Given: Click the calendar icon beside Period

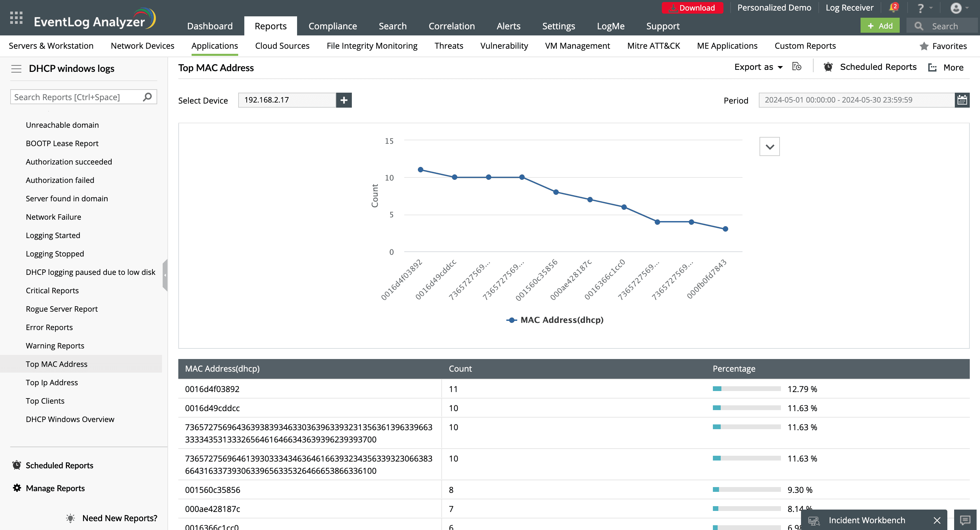Looking at the screenshot, I should pos(962,100).
